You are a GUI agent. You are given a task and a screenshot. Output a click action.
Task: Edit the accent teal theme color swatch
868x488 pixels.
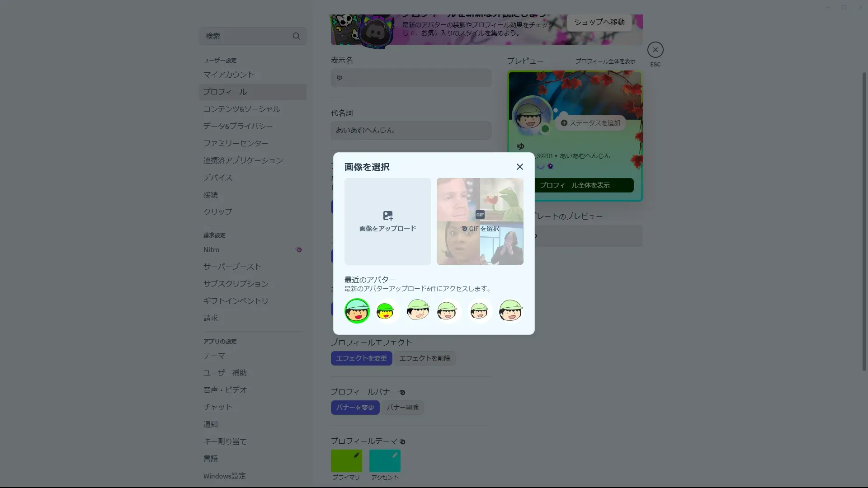tap(385, 461)
